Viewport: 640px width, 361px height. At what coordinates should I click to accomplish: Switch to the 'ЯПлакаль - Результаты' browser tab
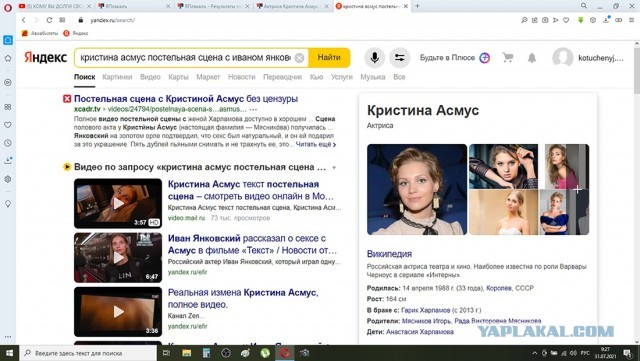(x=213, y=6)
